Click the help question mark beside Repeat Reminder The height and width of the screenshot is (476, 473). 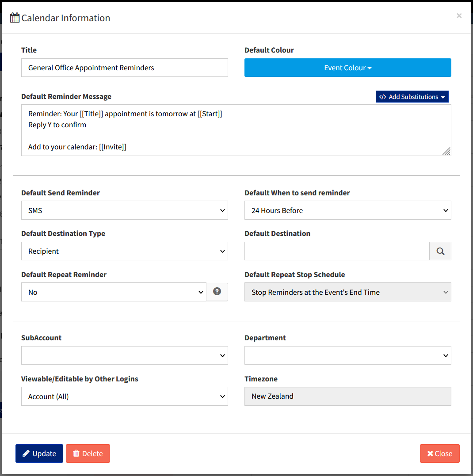pyautogui.click(x=217, y=292)
